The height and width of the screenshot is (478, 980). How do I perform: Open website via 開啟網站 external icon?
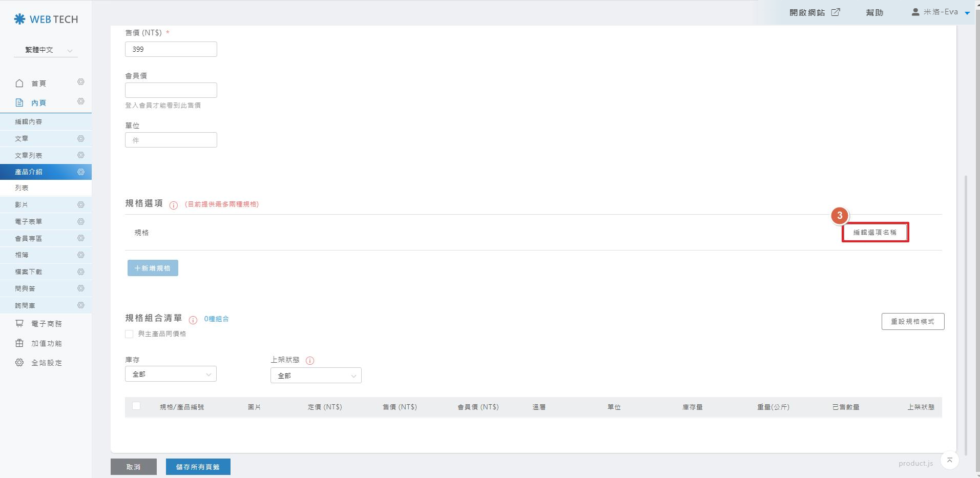coord(836,12)
